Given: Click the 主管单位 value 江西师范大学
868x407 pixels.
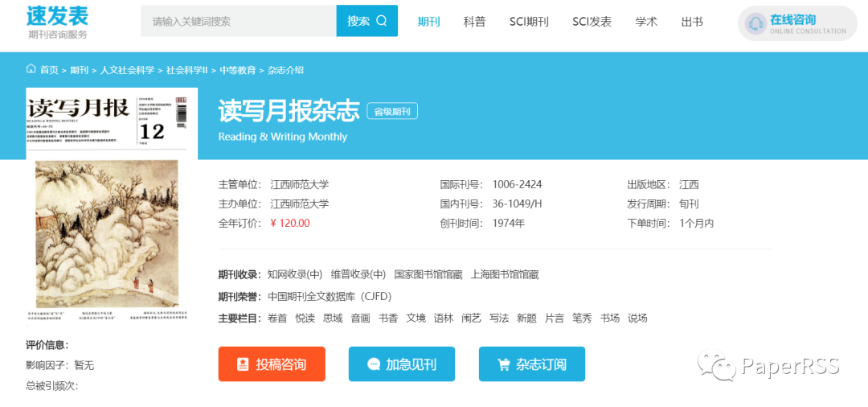Looking at the screenshot, I should coord(300,184).
